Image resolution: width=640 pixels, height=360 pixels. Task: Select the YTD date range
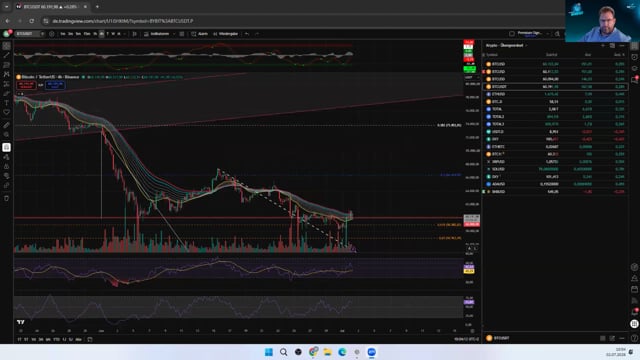pyautogui.click(x=56, y=339)
